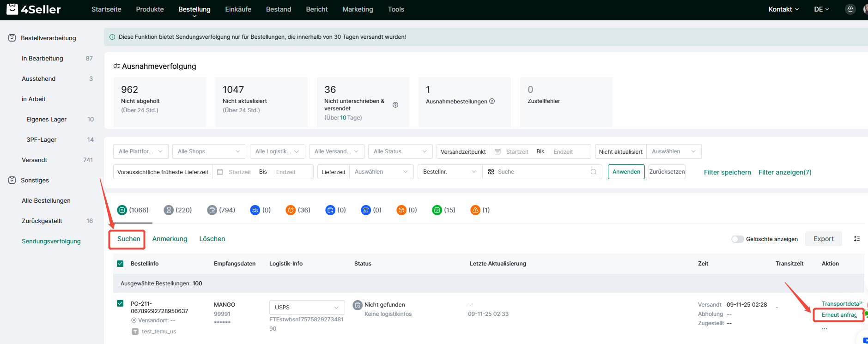Click the batch-scan icon in the Suche field
868x344 pixels.
[491, 172]
